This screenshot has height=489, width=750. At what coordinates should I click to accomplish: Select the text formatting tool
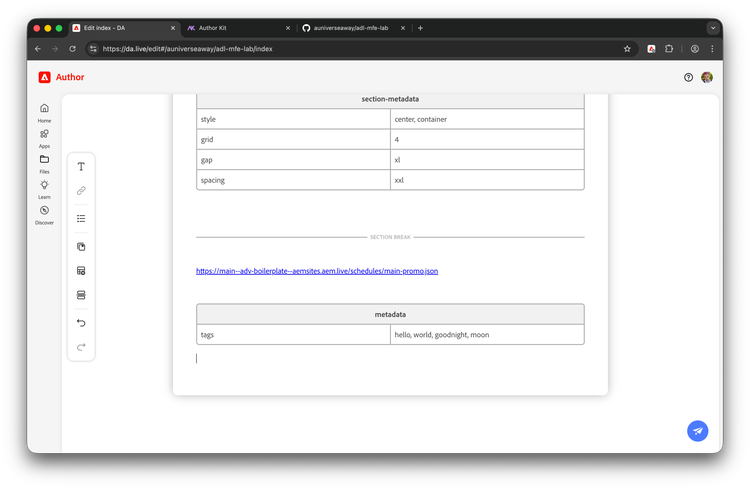[x=81, y=166]
